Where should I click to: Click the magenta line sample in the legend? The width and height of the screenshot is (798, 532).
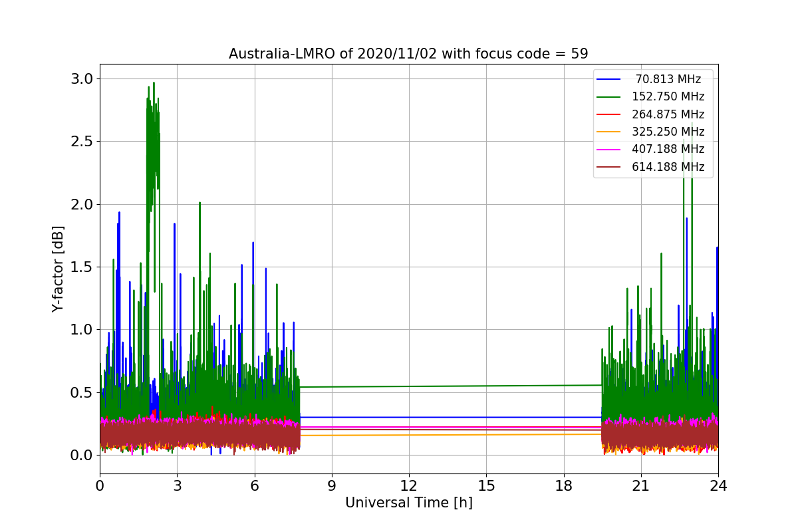(x=609, y=149)
